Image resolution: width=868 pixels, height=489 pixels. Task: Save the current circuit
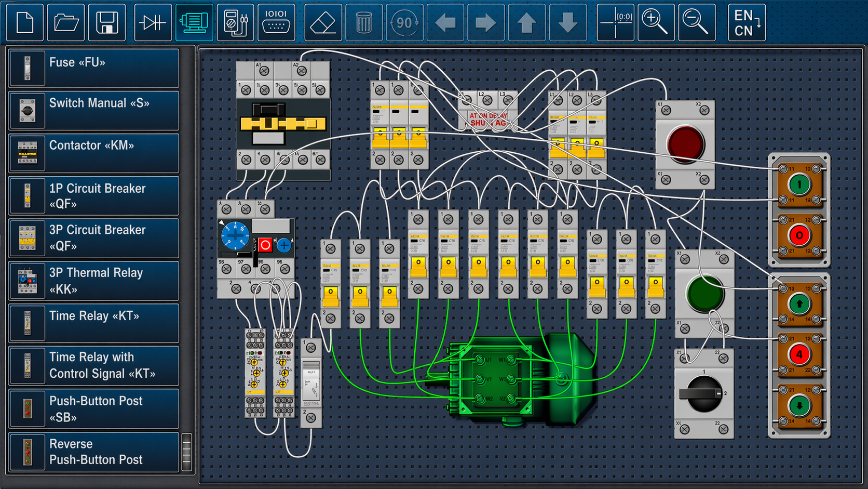(106, 22)
